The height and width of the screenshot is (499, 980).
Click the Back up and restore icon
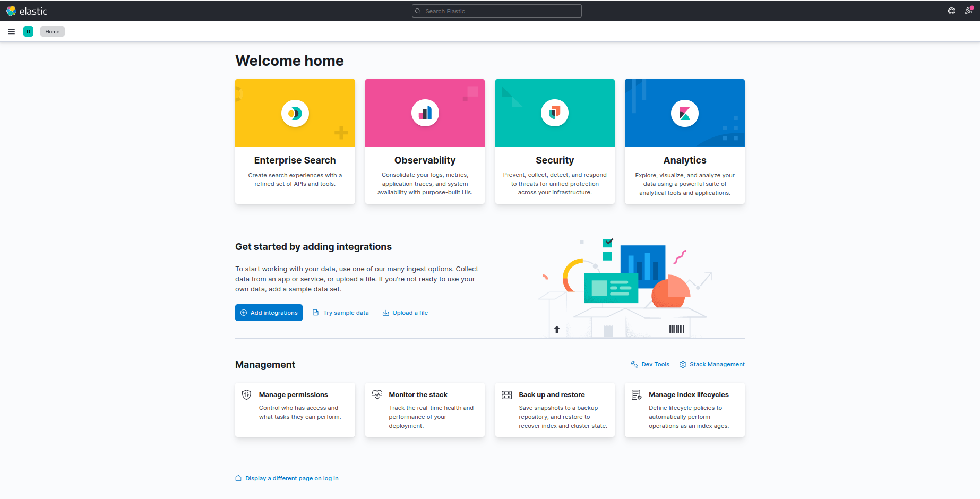coord(506,394)
